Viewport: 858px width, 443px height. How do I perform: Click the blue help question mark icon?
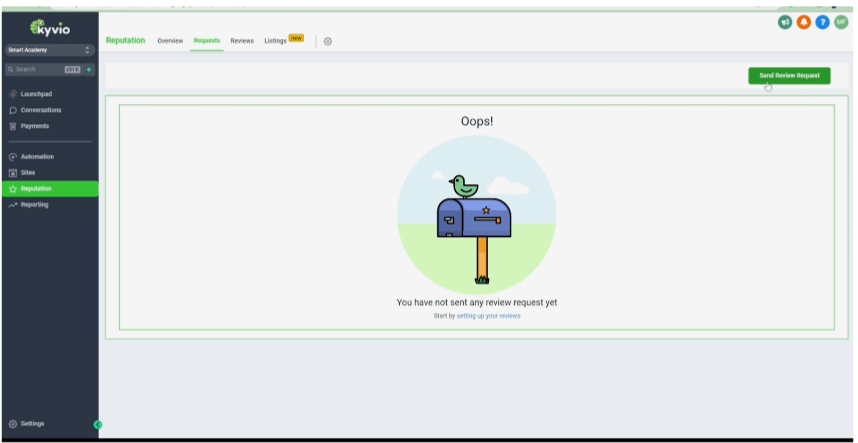pyautogui.click(x=822, y=22)
